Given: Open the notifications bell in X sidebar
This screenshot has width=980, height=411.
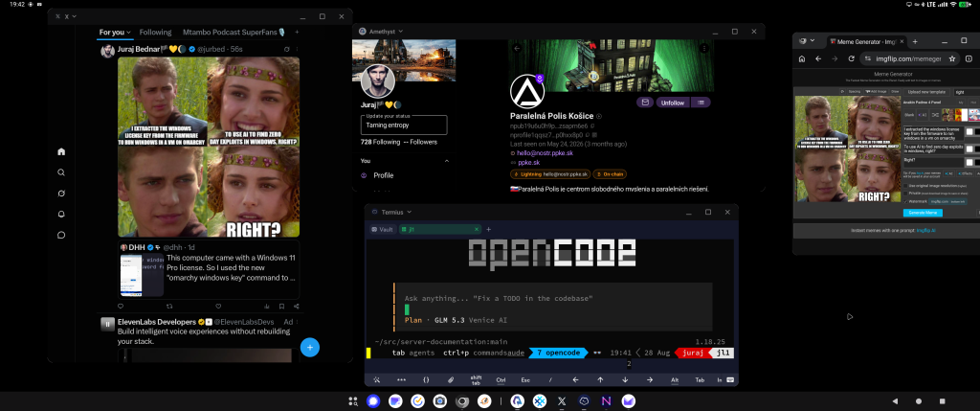Looking at the screenshot, I should click(61, 215).
